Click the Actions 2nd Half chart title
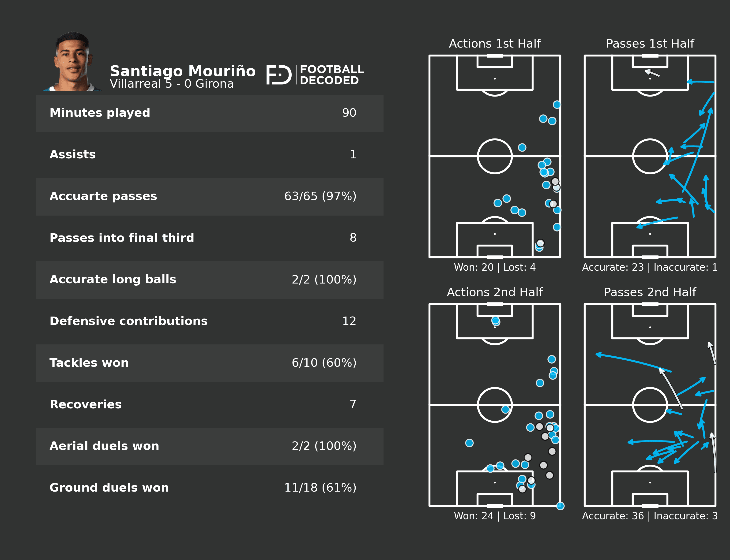Screen dimensions: 730x560 495,292
